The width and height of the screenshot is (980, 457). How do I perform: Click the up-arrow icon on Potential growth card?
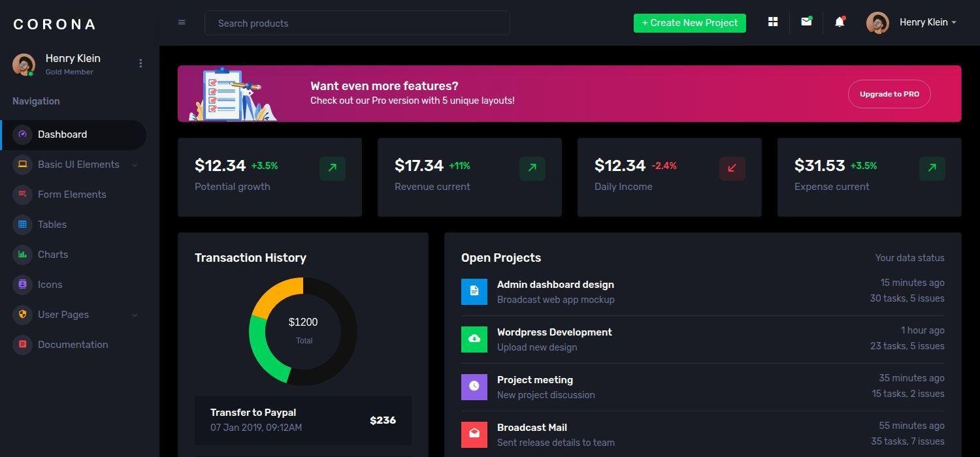tap(333, 168)
